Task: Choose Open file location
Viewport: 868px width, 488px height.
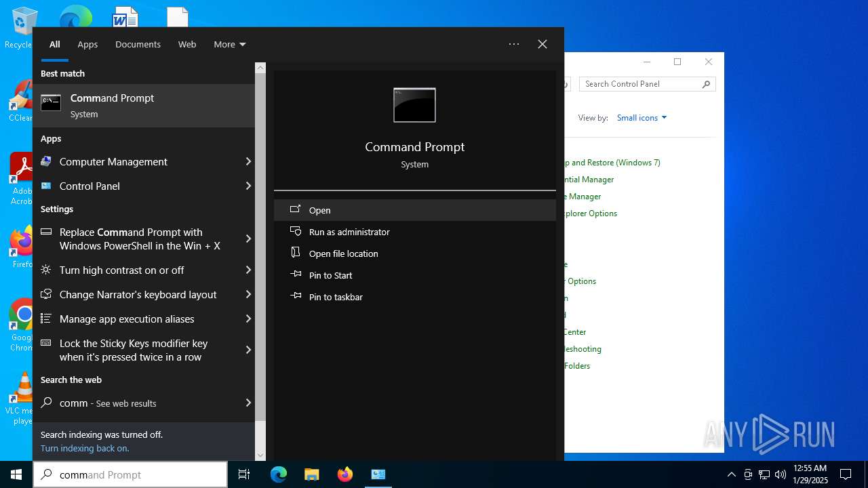Action: (415, 253)
